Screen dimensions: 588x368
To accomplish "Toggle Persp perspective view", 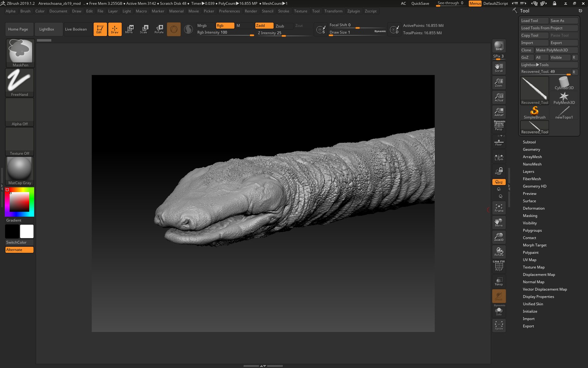I will tap(499, 126).
